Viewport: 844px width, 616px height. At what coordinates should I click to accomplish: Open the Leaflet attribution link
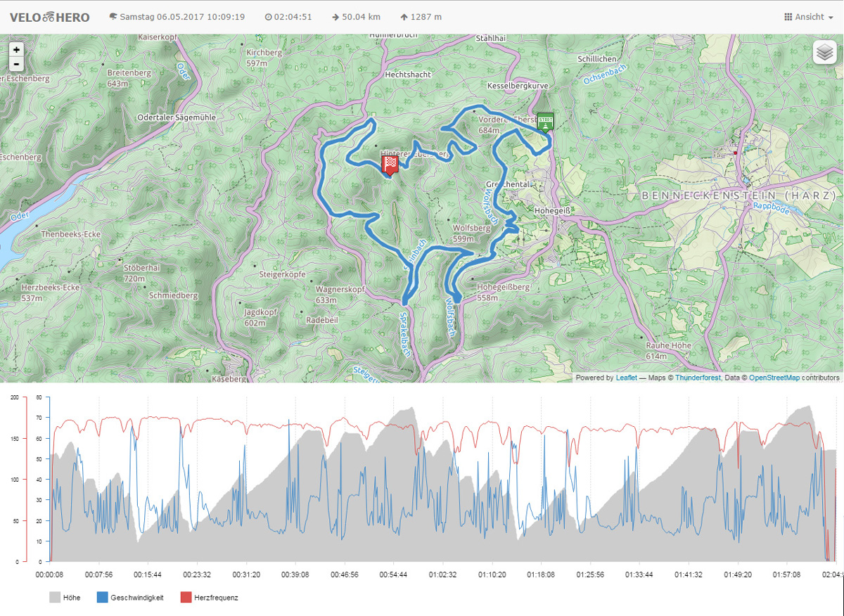(626, 378)
